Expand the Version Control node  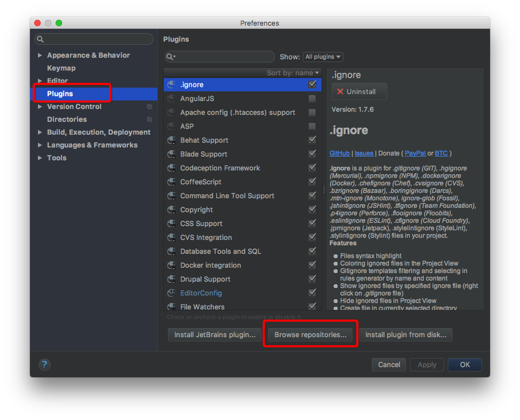40,107
